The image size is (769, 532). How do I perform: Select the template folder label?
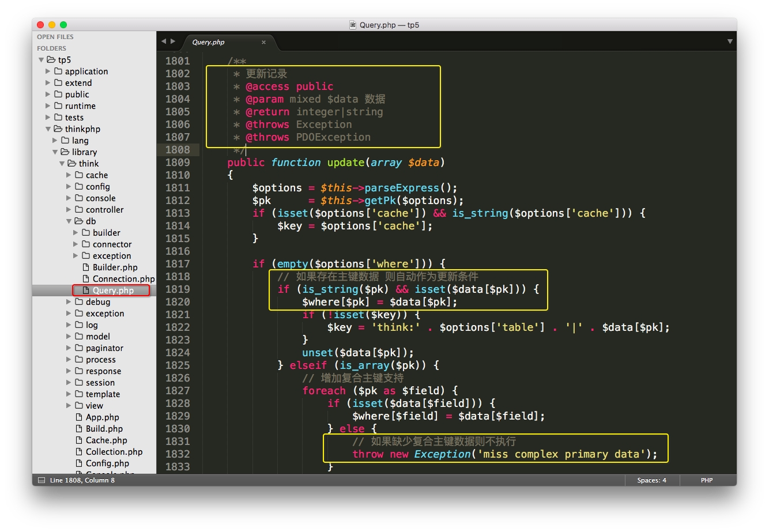(103, 394)
